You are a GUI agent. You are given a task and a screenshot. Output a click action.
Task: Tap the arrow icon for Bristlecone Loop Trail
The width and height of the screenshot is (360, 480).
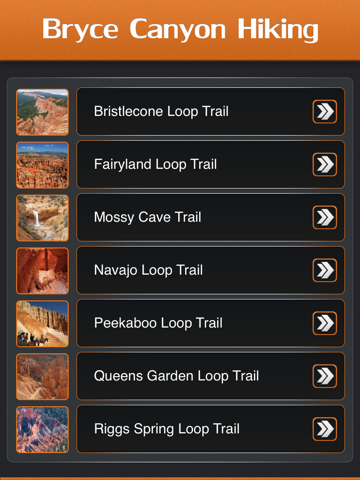tap(324, 112)
